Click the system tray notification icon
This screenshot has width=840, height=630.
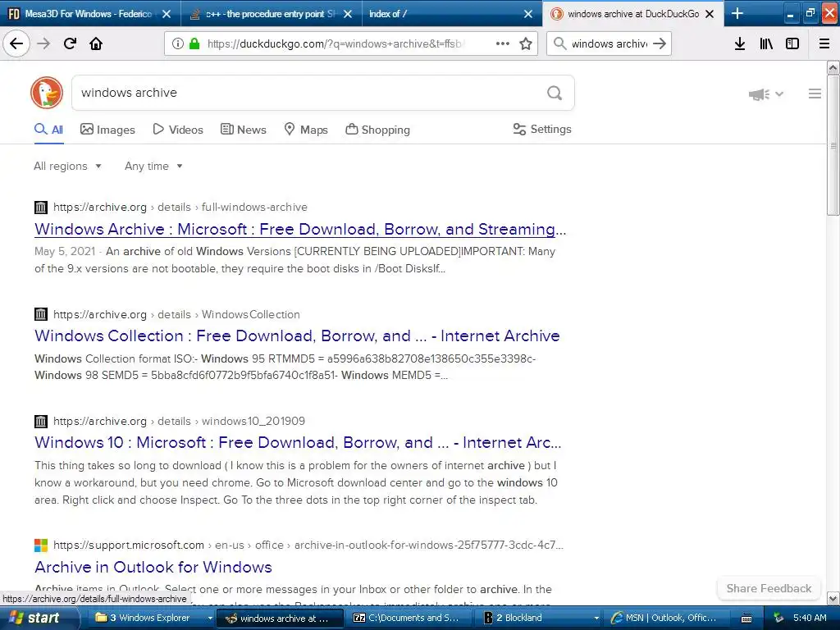[778, 618]
